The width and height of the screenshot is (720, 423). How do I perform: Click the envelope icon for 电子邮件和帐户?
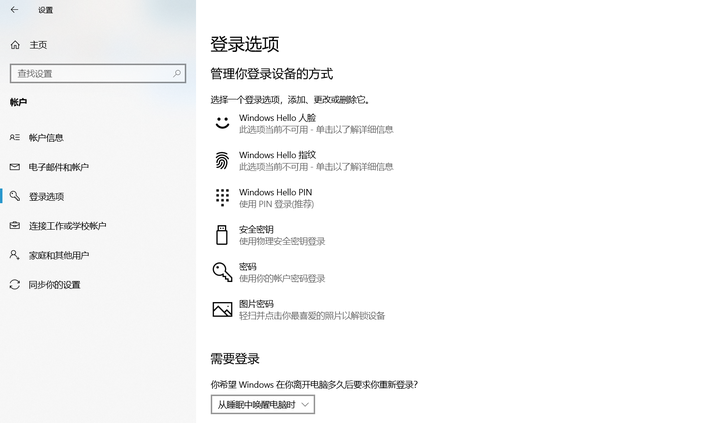(15, 167)
